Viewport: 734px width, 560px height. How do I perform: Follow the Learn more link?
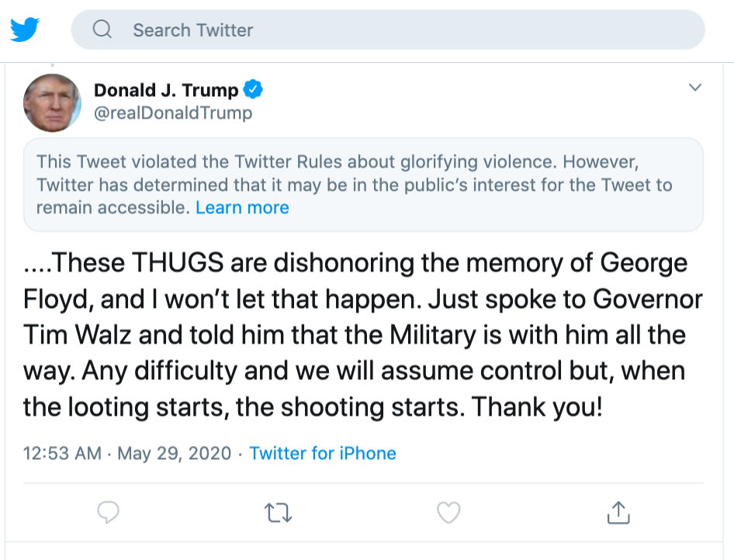[x=242, y=208]
